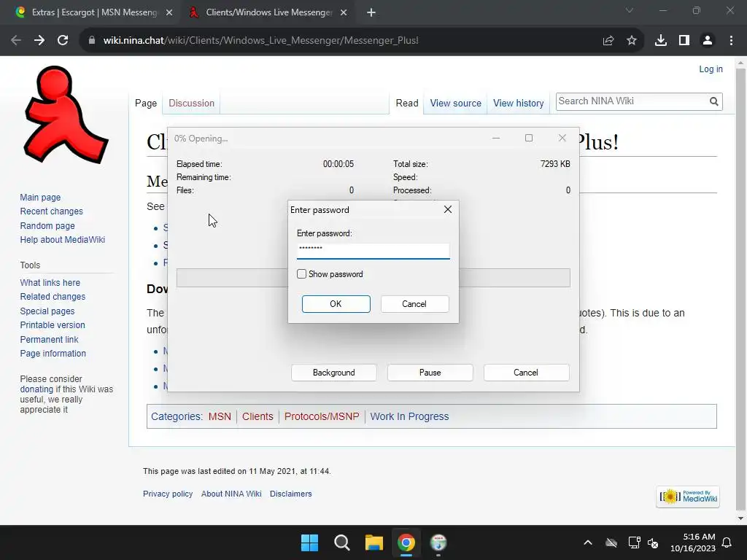This screenshot has width=747, height=560.
Task: Close the Extras Escargot tab
Action: 169,12
